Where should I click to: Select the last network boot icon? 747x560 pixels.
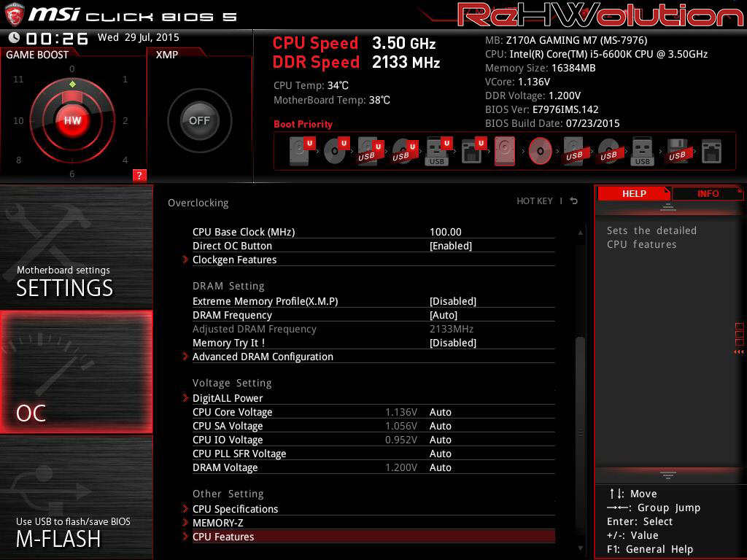(711, 152)
